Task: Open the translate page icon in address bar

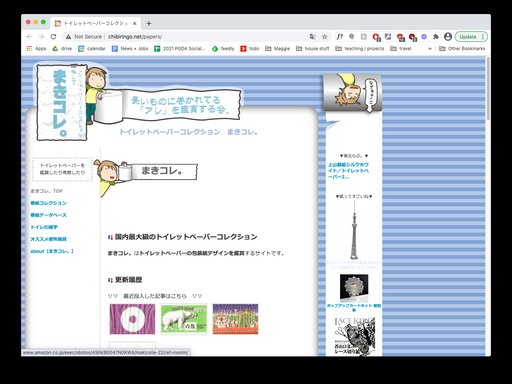Action: click(x=312, y=37)
